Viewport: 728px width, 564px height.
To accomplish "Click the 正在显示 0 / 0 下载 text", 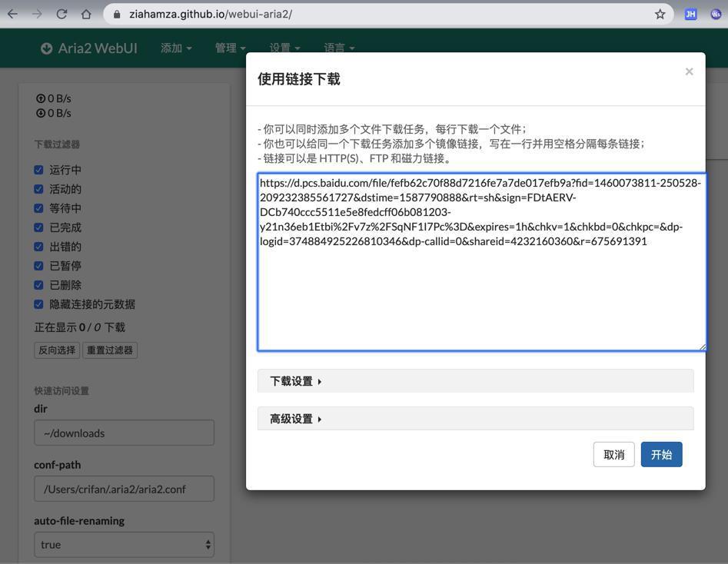I will [x=80, y=327].
